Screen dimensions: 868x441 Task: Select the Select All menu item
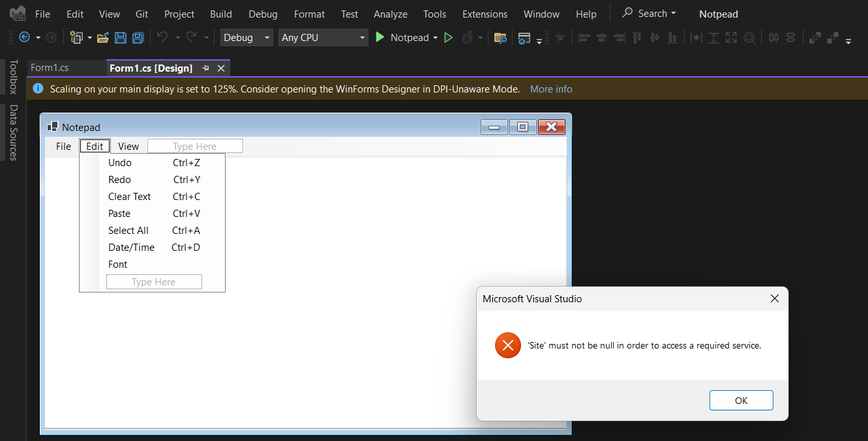153,231
